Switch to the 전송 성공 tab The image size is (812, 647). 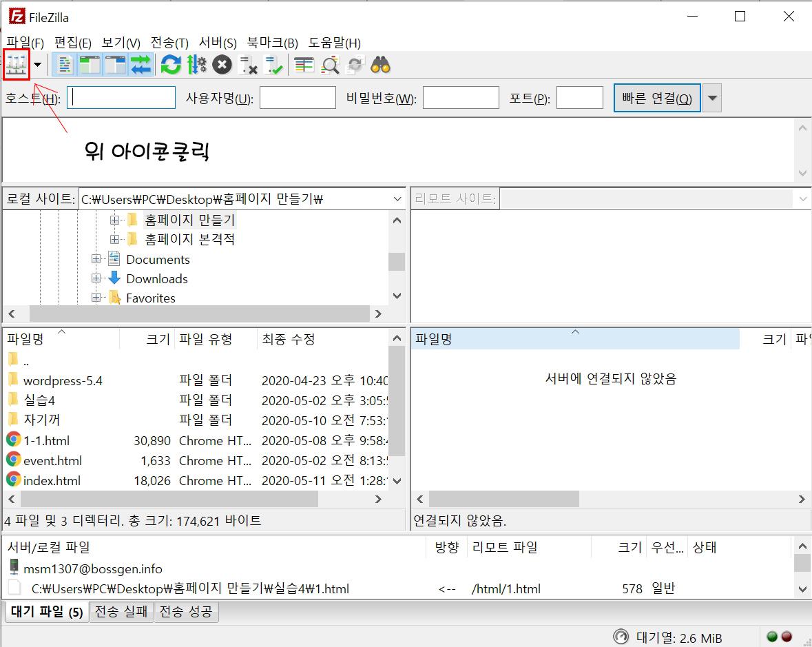click(x=186, y=612)
